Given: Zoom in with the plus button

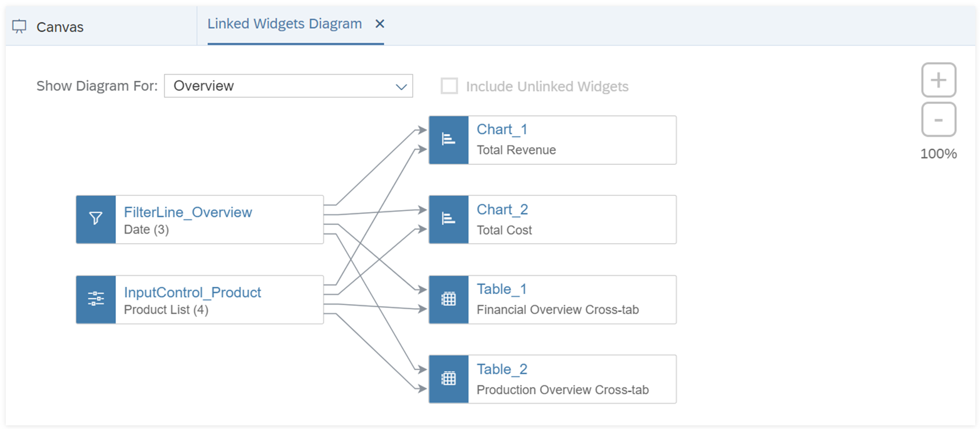Looking at the screenshot, I should click(938, 80).
